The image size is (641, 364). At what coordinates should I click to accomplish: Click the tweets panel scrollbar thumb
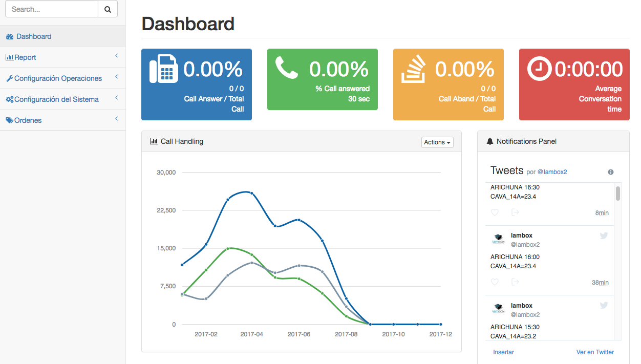[x=618, y=194]
